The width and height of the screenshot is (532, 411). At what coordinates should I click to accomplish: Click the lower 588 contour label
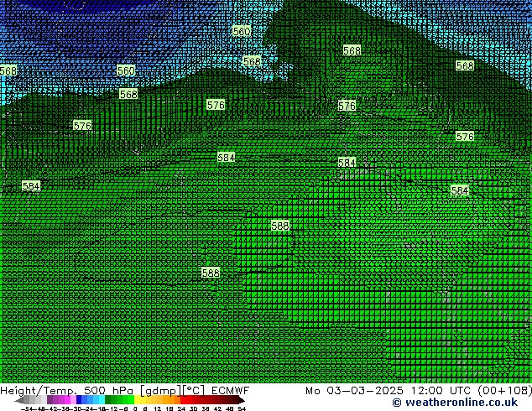(x=211, y=273)
